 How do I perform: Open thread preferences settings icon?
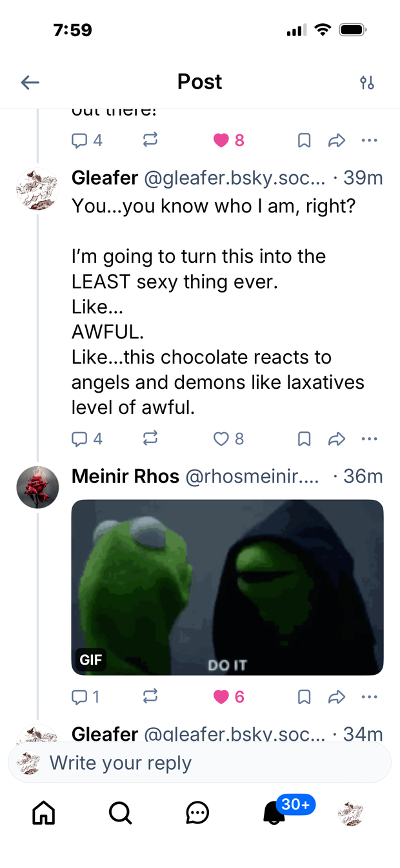367,83
